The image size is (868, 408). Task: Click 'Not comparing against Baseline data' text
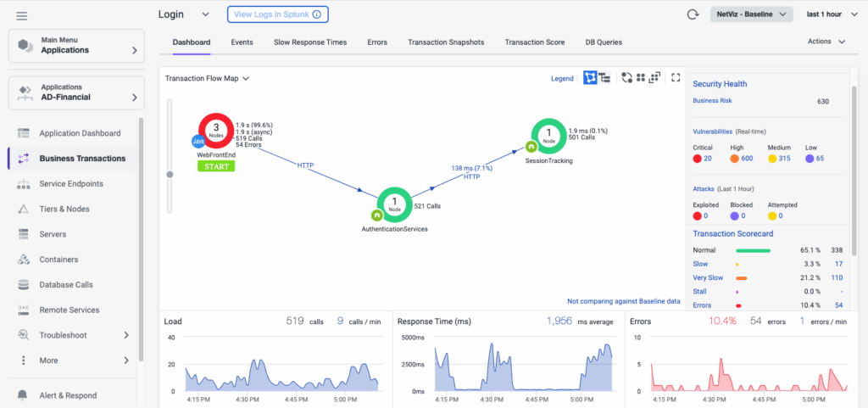point(624,301)
